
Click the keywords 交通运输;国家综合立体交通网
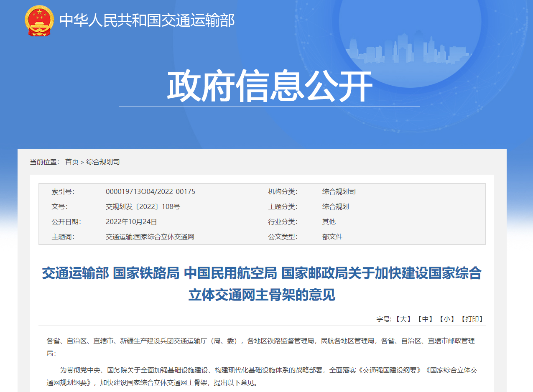pyautogui.click(x=150, y=237)
